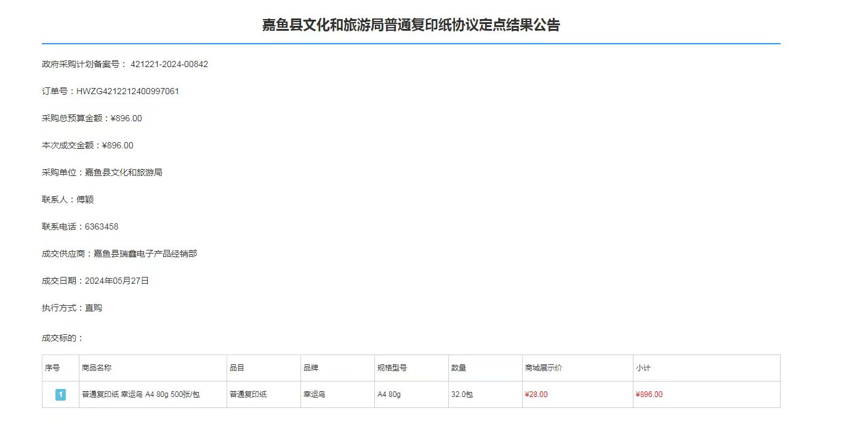Click product name 普通复印纸 幸运鸟 A4 80g 500张/包
The image size is (868, 432).
[141, 394]
